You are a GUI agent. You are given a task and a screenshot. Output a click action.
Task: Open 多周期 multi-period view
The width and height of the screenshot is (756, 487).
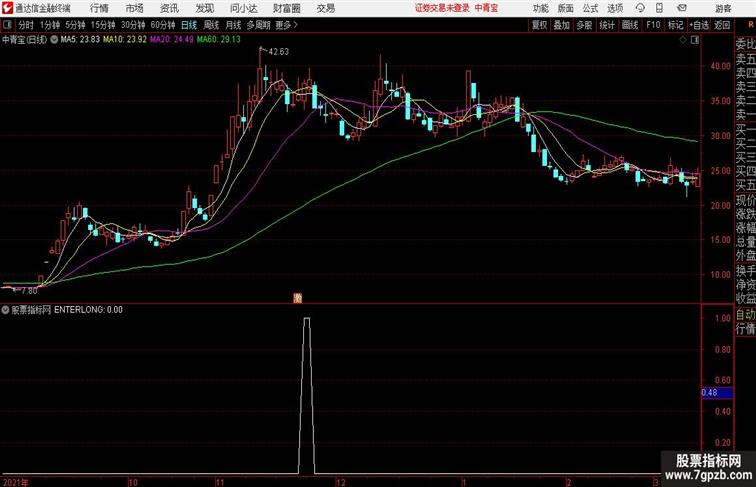[258, 25]
